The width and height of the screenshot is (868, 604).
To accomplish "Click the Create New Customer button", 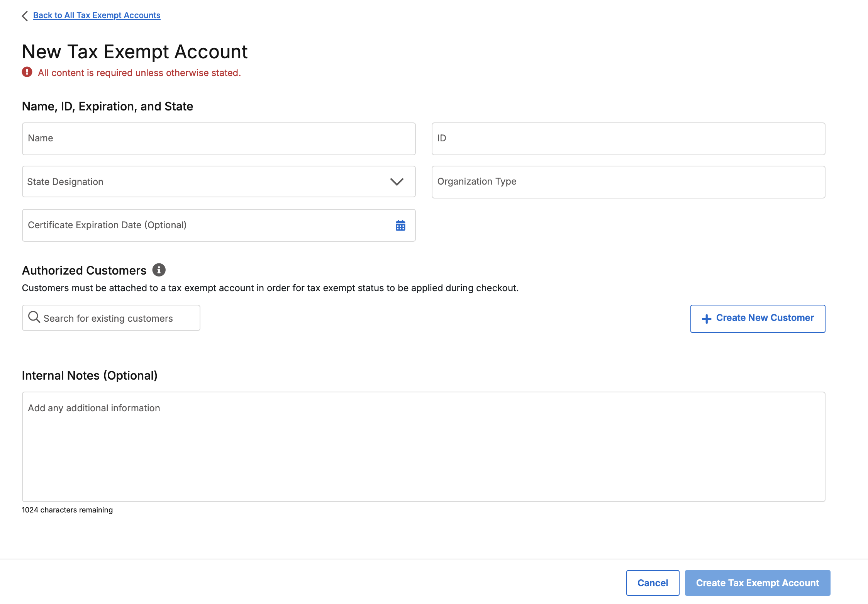I will coord(758,319).
